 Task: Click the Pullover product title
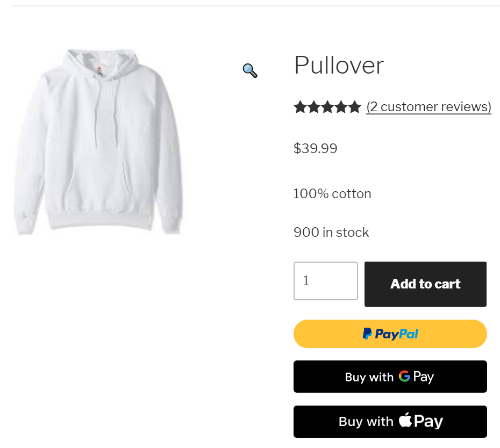[x=339, y=66]
